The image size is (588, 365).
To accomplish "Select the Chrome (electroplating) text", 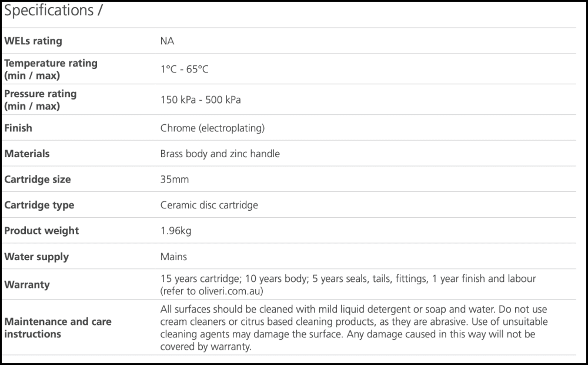I will point(212,128).
